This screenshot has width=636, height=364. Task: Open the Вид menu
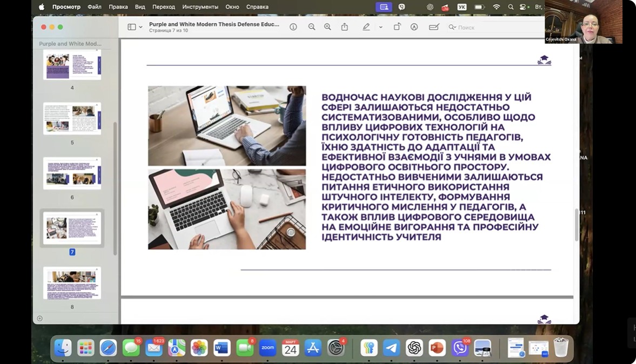(140, 7)
